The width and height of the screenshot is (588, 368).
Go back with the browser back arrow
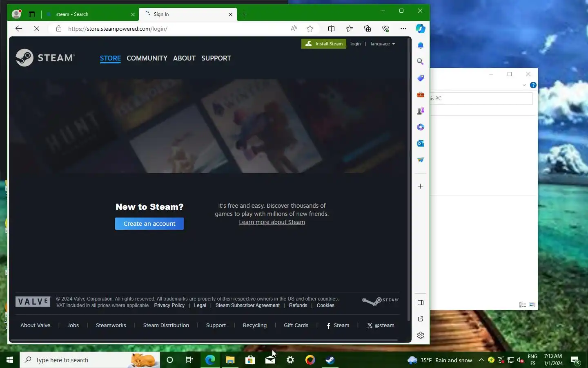tap(19, 29)
